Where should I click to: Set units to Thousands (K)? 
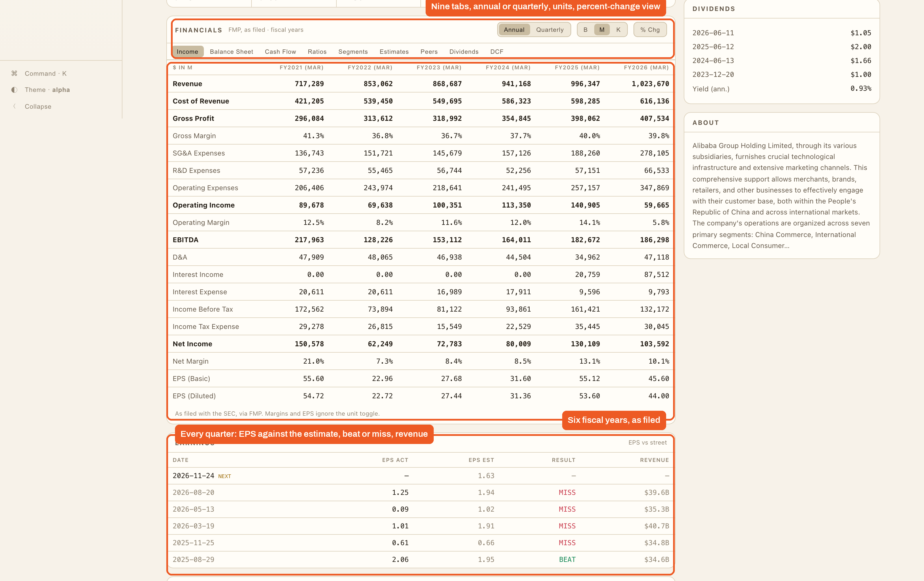618,29
